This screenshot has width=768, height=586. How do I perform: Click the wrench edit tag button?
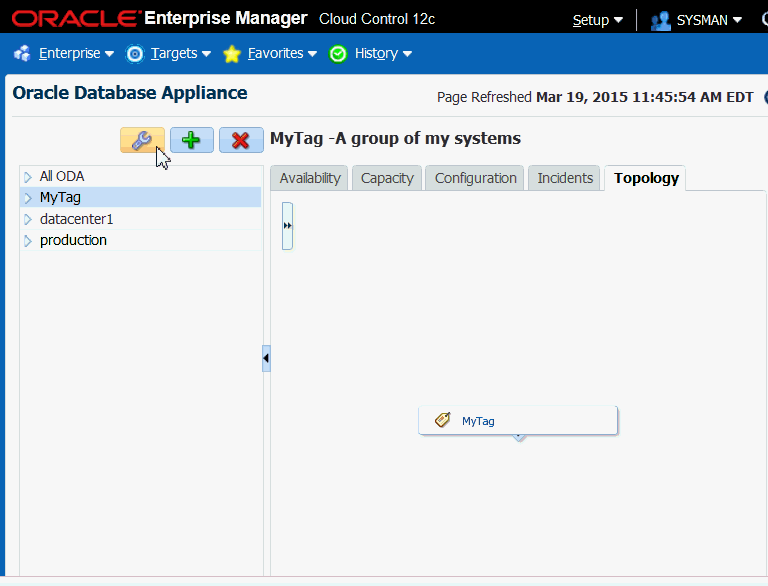[x=143, y=140]
